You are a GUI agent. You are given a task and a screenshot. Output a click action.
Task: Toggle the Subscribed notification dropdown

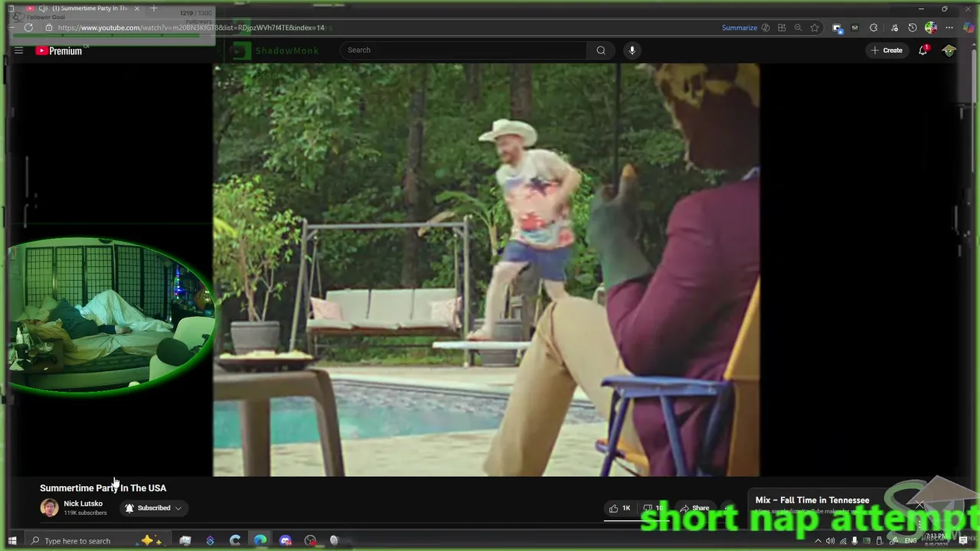(x=153, y=508)
